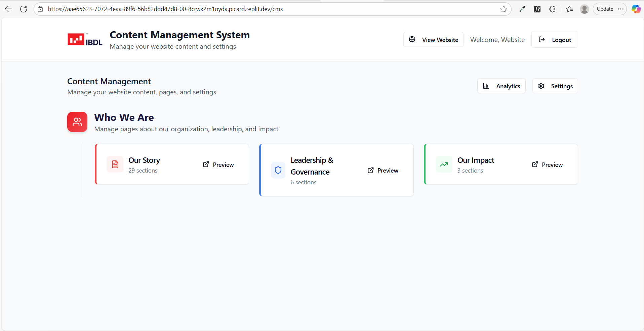Screen dimensions: 644x331
Task: Bookmark page with the star icon
Action: pyautogui.click(x=504, y=9)
